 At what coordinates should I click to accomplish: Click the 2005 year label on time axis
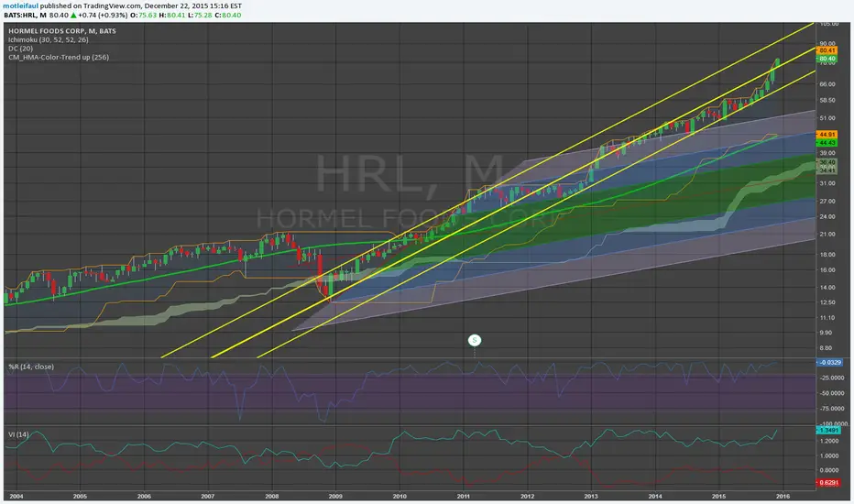pyautogui.click(x=80, y=497)
